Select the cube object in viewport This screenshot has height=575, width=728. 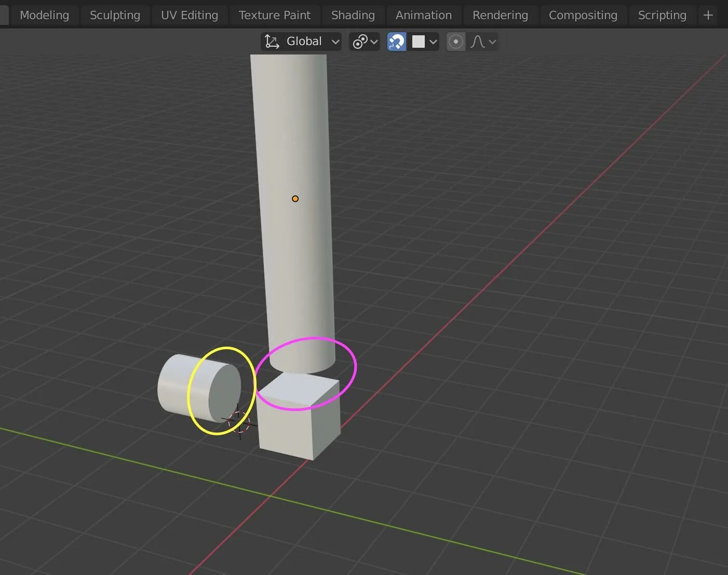click(300, 417)
